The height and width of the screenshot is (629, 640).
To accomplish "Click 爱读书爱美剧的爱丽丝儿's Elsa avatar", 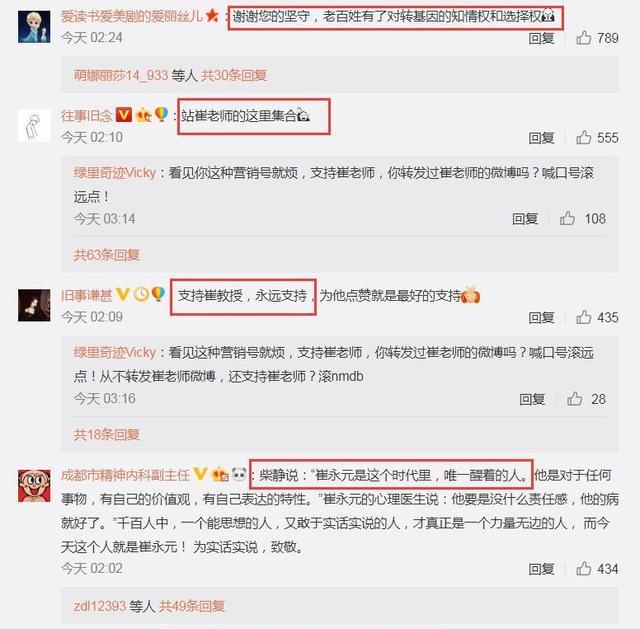I will click(34, 27).
